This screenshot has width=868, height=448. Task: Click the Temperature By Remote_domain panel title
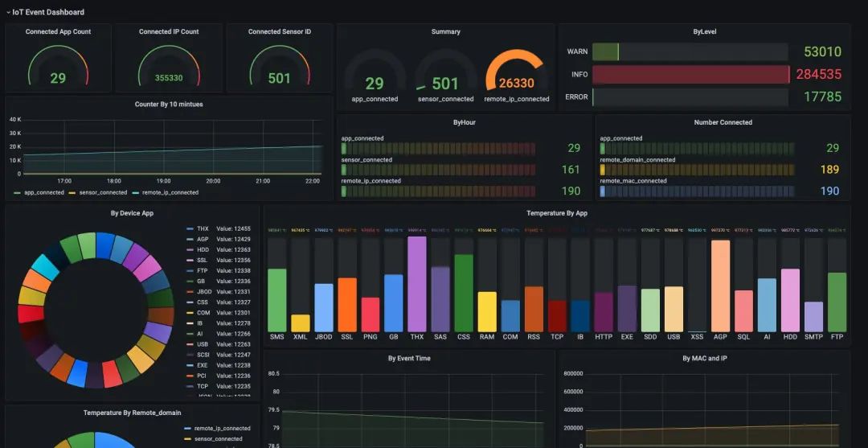(x=133, y=413)
